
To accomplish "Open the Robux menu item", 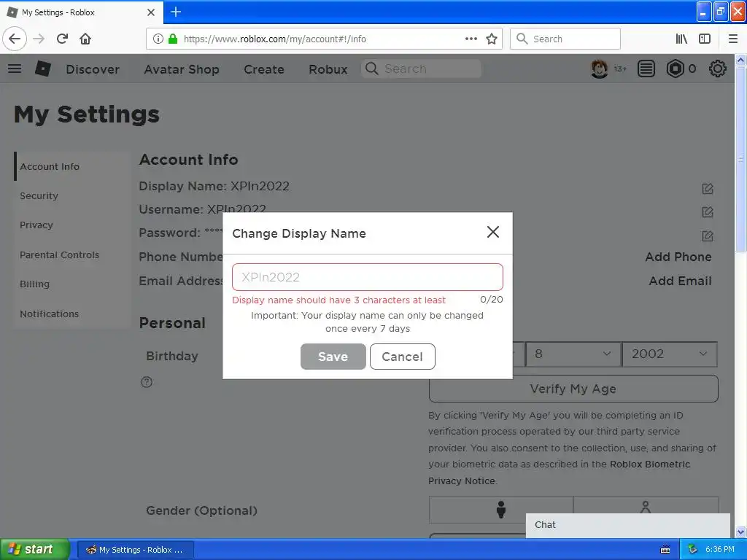I will [328, 69].
